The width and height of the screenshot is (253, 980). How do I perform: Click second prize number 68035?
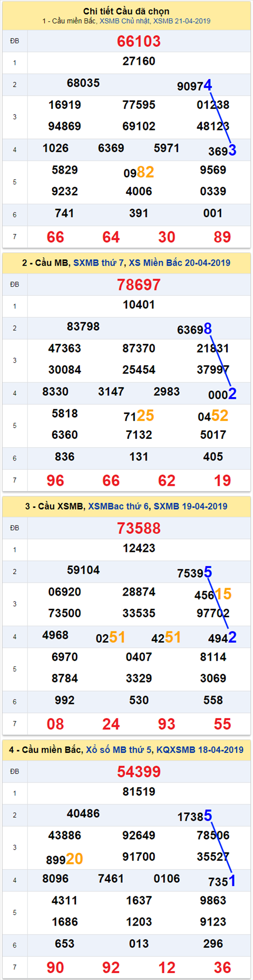(83, 83)
